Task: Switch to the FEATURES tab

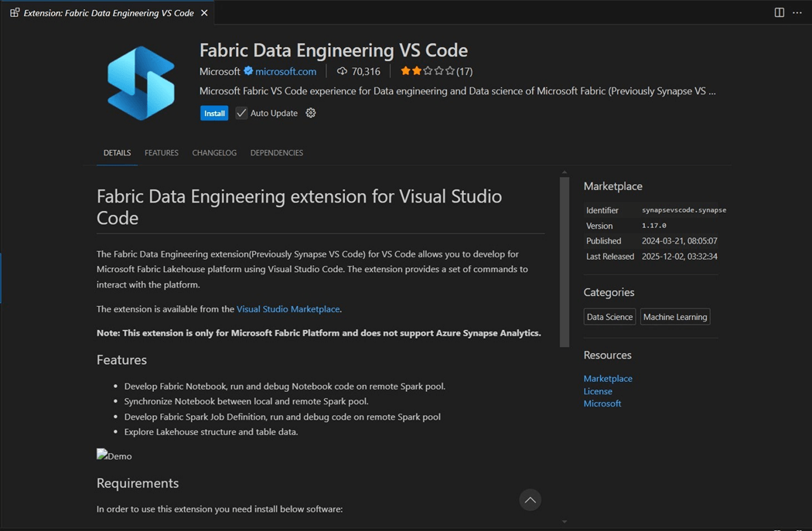Action: coord(162,153)
